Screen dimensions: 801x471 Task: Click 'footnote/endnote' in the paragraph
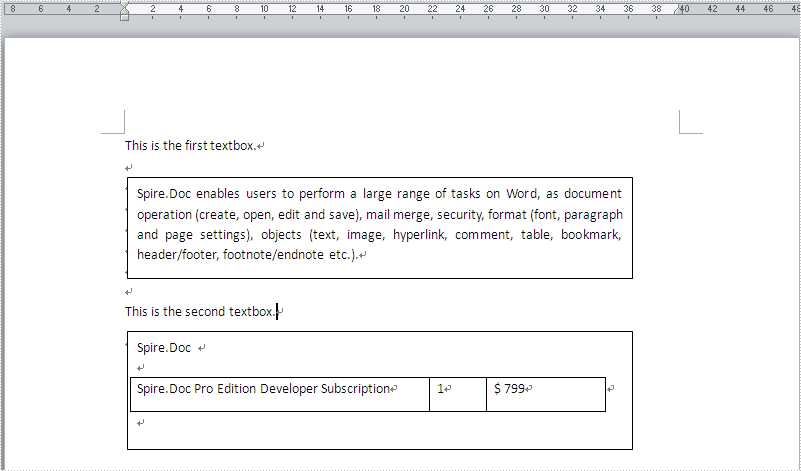(273, 254)
